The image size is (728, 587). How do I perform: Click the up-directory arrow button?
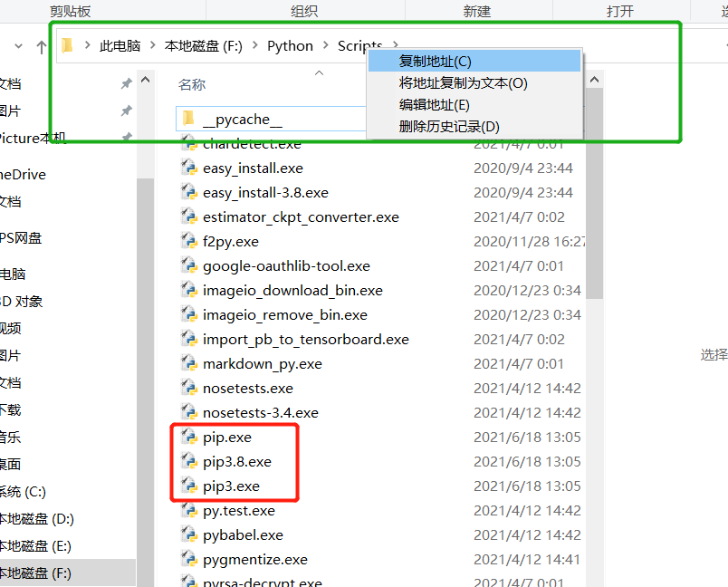pyautogui.click(x=41, y=46)
